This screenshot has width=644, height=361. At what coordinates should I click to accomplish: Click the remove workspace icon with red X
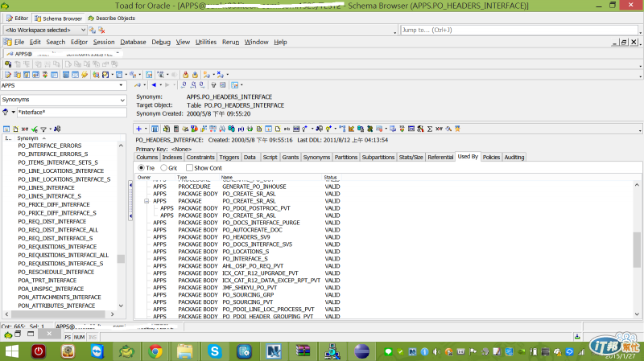(x=102, y=30)
